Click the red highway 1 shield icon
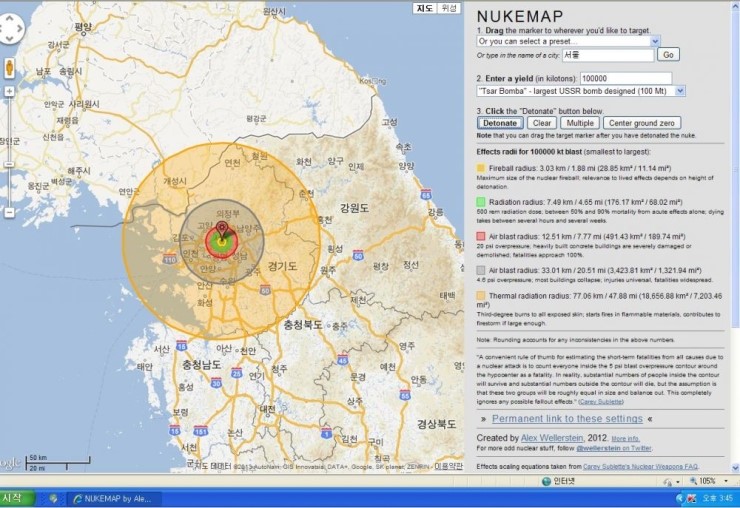 327,433
